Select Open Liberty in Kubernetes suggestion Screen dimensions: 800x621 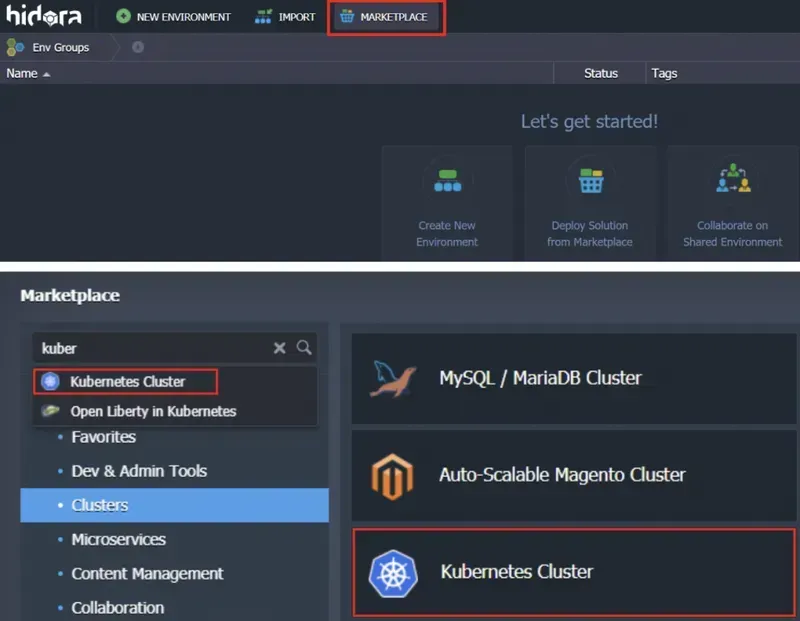tap(152, 411)
